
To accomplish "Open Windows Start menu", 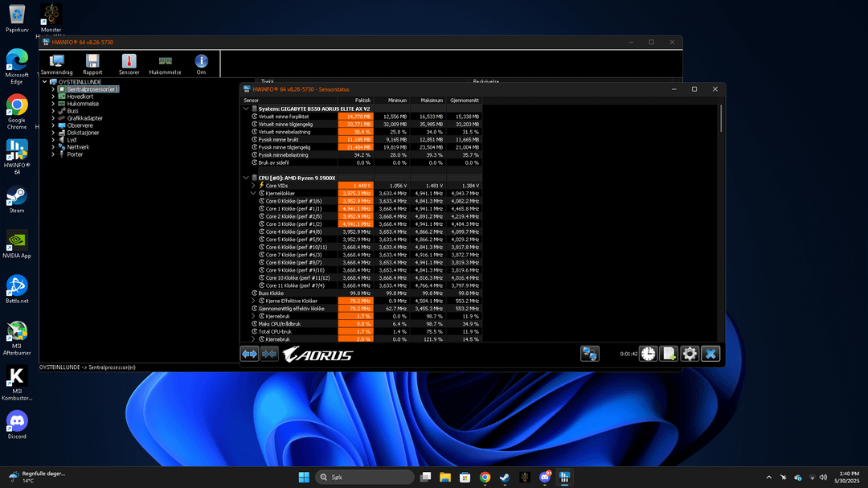I will pyautogui.click(x=304, y=477).
